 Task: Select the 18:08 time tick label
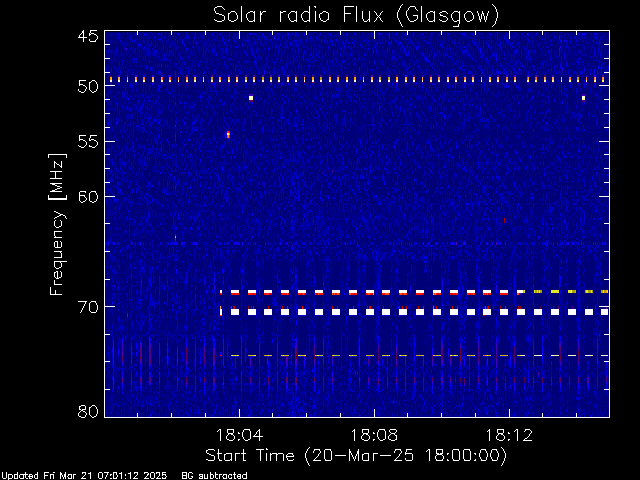374,435
